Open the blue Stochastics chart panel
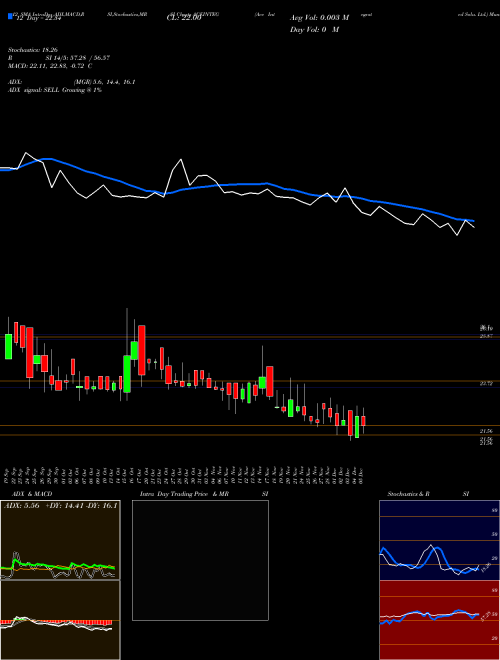Screen dimensions: 500x660 [x=439, y=540]
